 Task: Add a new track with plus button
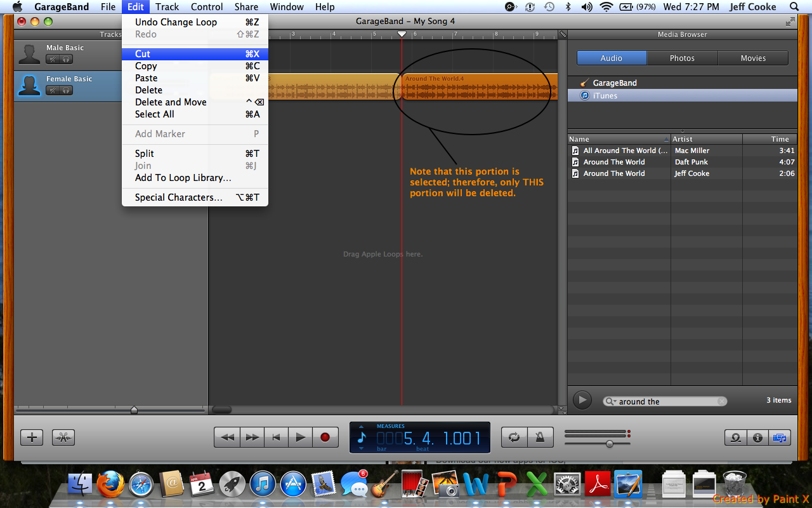[32, 437]
